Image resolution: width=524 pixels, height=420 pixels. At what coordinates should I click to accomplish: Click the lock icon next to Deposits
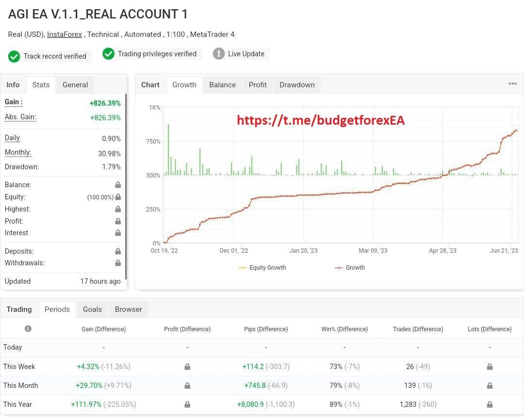click(x=118, y=251)
